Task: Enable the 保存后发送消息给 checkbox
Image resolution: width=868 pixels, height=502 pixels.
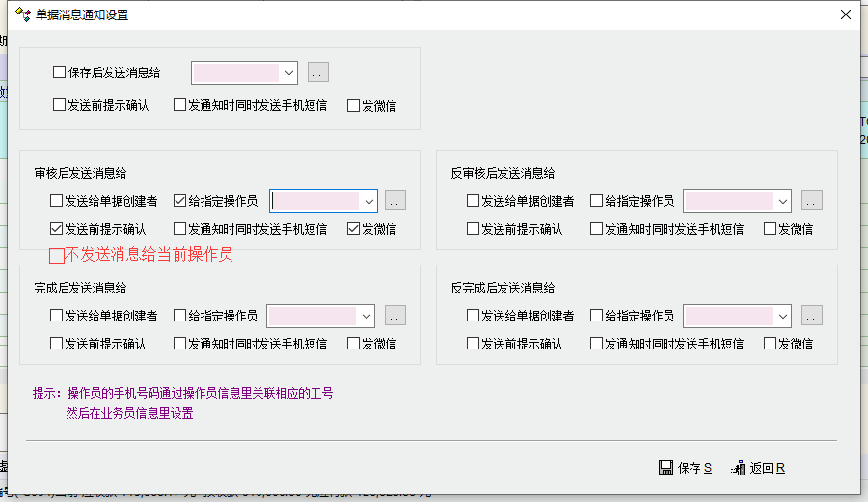Action: [60, 72]
